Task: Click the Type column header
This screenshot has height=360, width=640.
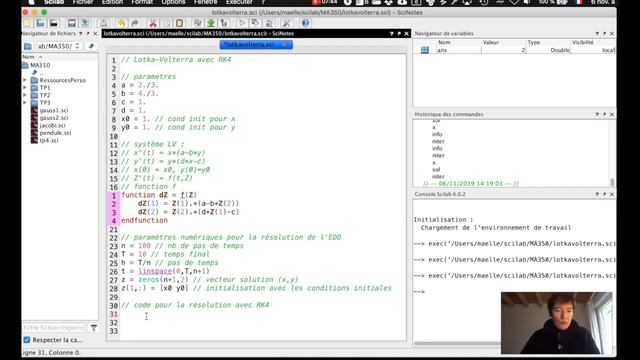Action: (x=533, y=42)
